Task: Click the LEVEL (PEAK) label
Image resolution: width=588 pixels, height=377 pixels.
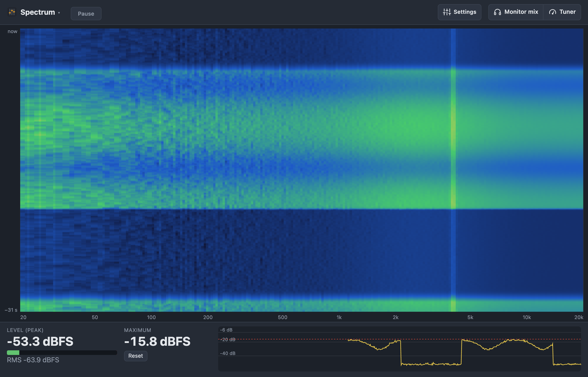Action: click(25, 330)
